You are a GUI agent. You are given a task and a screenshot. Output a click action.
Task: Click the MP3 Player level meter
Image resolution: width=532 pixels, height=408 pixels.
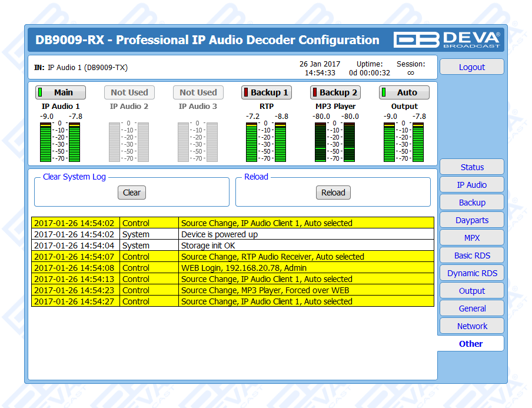pos(335,141)
